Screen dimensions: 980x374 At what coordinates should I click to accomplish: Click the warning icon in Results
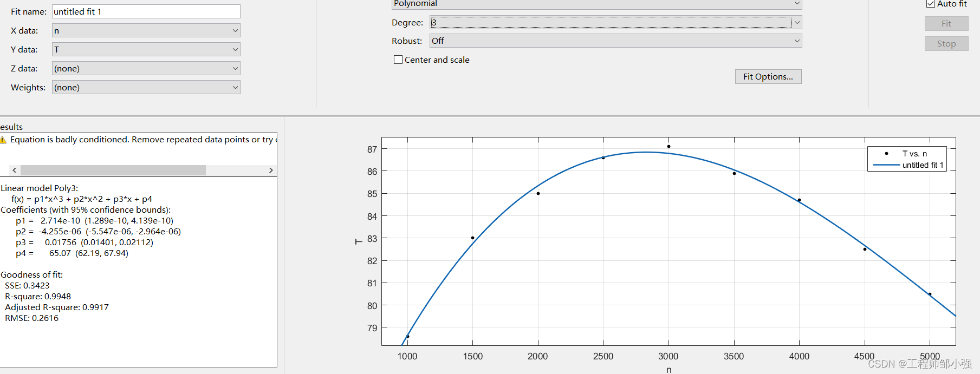pos(3,140)
